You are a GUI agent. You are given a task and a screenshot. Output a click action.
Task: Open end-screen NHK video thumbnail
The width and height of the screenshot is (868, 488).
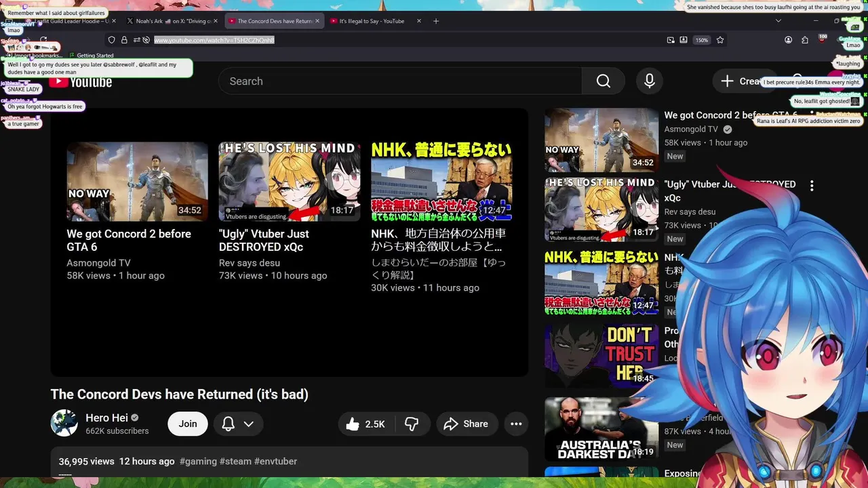click(x=441, y=182)
